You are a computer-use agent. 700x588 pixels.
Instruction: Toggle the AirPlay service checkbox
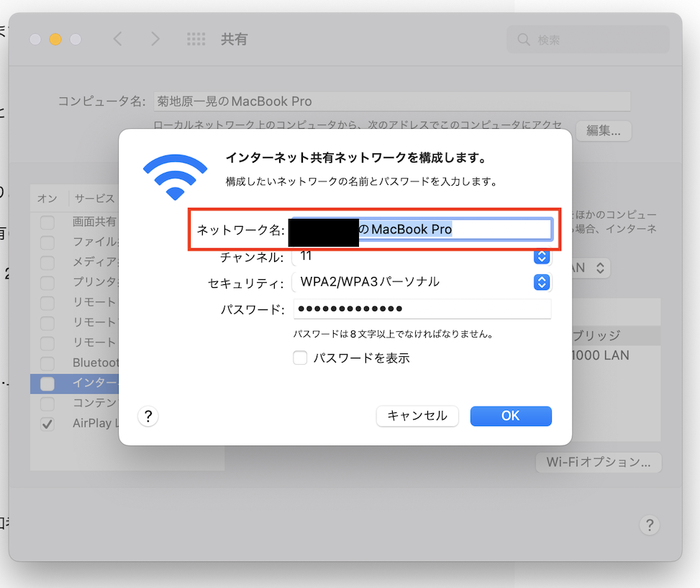(47, 424)
